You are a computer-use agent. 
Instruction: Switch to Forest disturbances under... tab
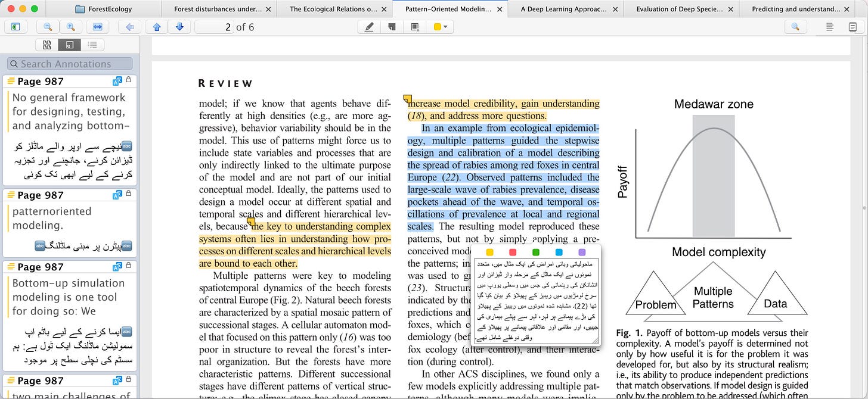pyautogui.click(x=218, y=9)
